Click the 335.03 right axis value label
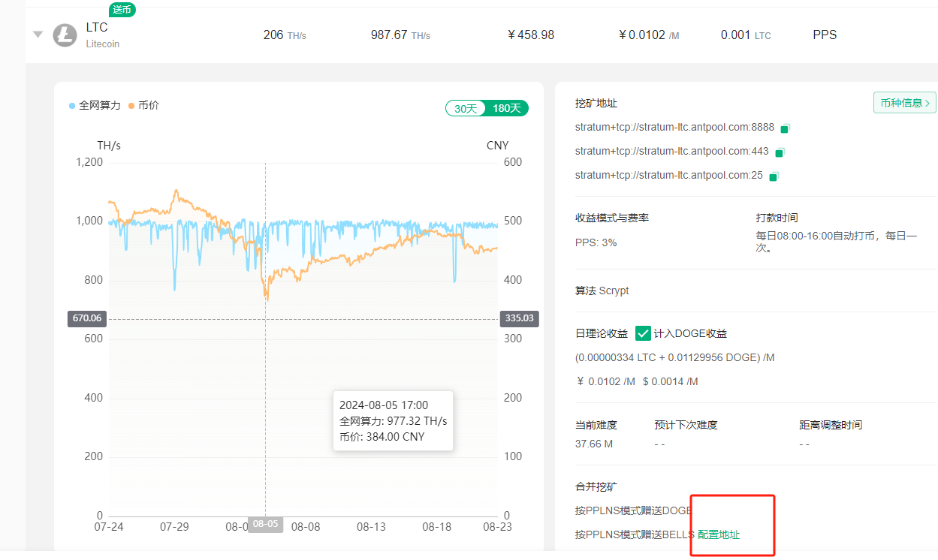The image size is (938, 560). [x=519, y=318]
